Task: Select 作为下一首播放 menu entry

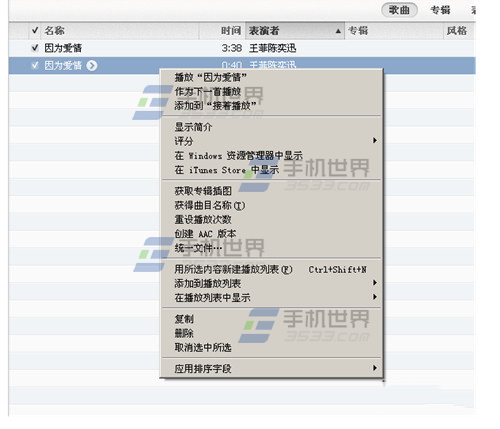Action: (271, 92)
